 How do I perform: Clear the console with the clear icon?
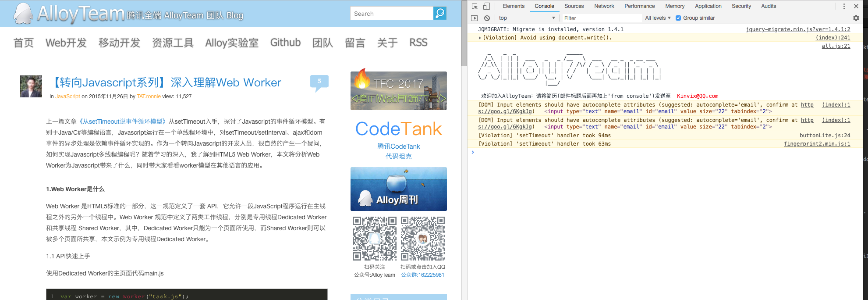[x=487, y=18]
